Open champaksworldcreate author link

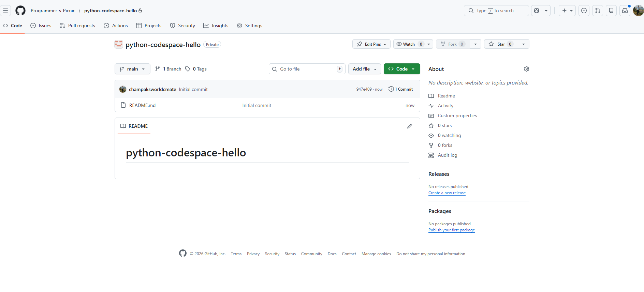tap(152, 89)
